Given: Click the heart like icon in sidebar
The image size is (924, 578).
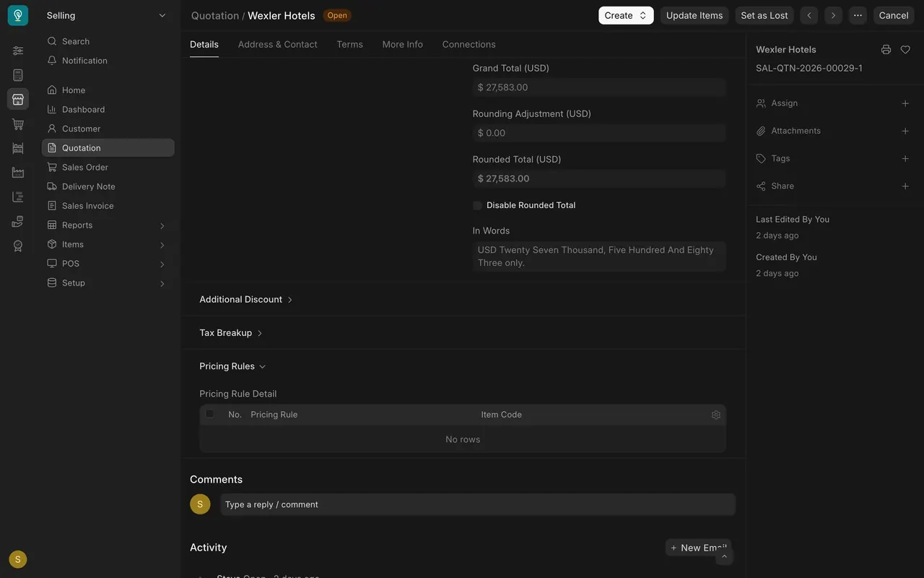Looking at the screenshot, I should pyautogui.click(x=905, y=50).
